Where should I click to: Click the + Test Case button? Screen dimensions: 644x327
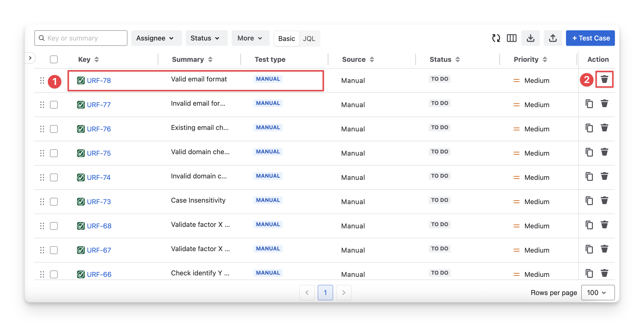click(x=590, y=38)
